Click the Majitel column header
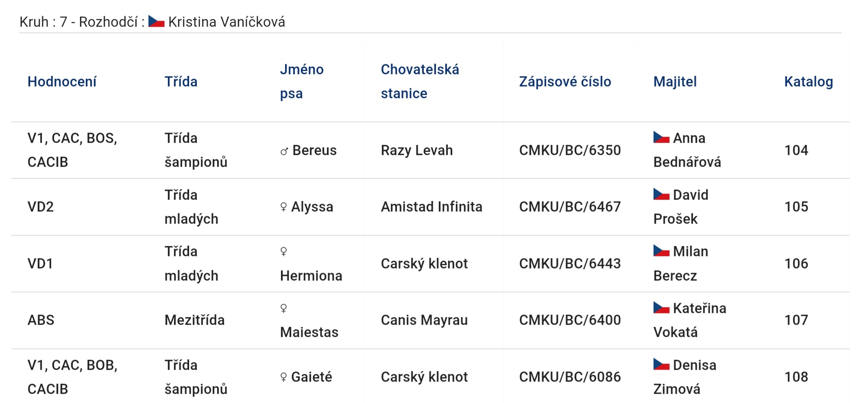The height and width of the screenshot is (403, 868). tap(675, 82)
